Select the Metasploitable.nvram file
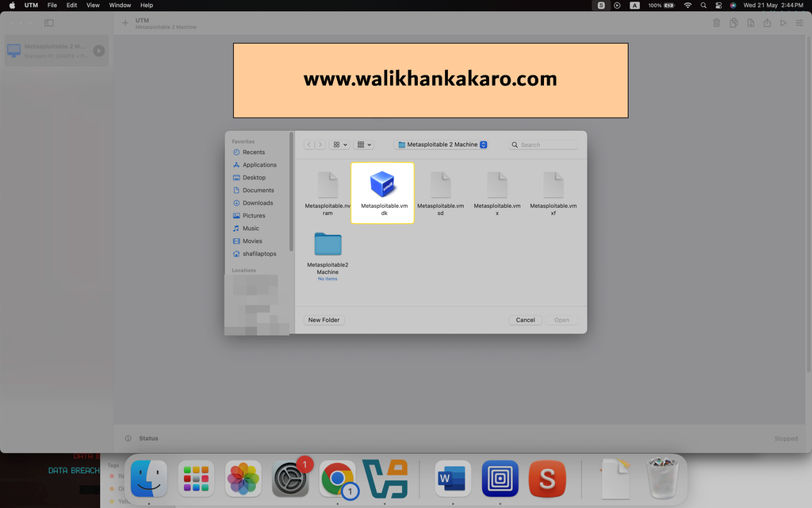 [327, 193]
